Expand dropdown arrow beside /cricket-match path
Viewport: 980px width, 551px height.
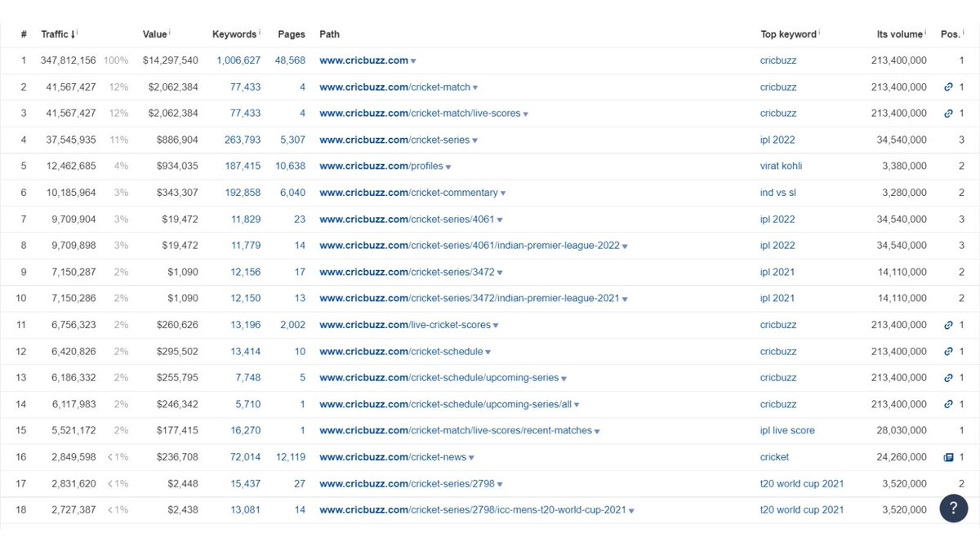(x=475, y=87)
